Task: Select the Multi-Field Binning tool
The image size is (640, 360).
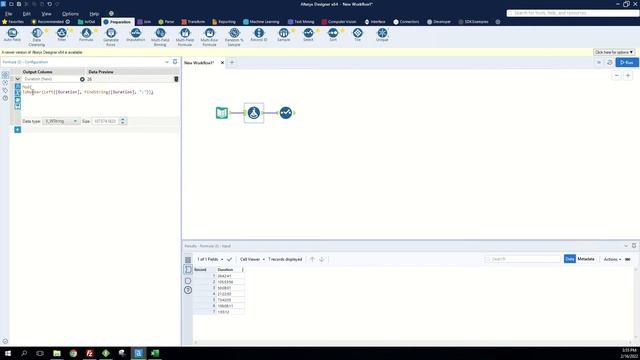Action: click(160, 37)
